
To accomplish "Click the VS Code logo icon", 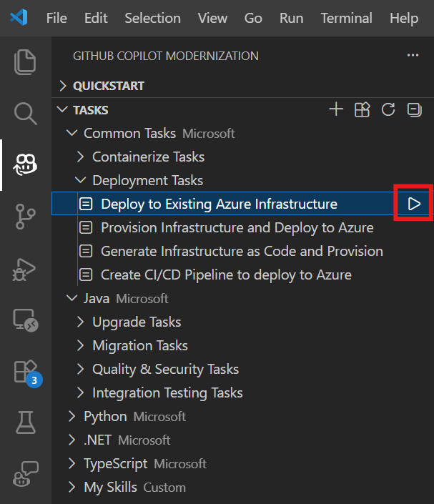I will (19, 18).
